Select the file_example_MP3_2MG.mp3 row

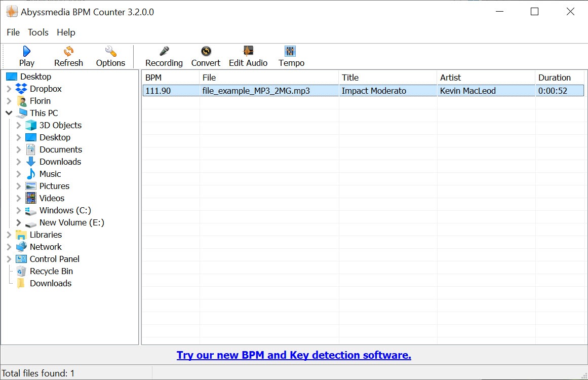(x=256, y=91)
